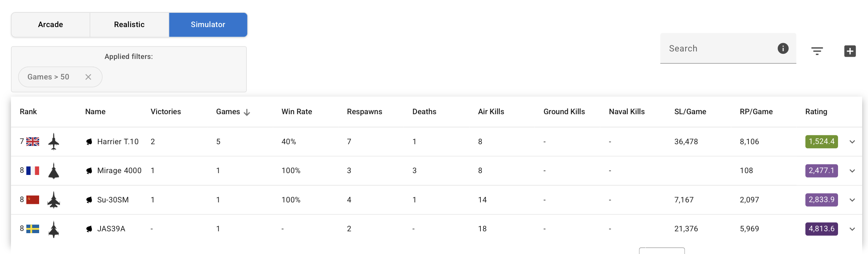This screenshot has height=254, width=868.
Task: Expand the Mirage 4000 row details
Action: (x=852, y=171)
